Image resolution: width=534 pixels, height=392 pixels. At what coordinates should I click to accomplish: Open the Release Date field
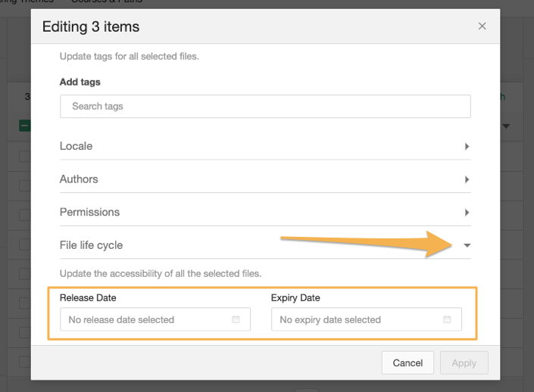155,319
